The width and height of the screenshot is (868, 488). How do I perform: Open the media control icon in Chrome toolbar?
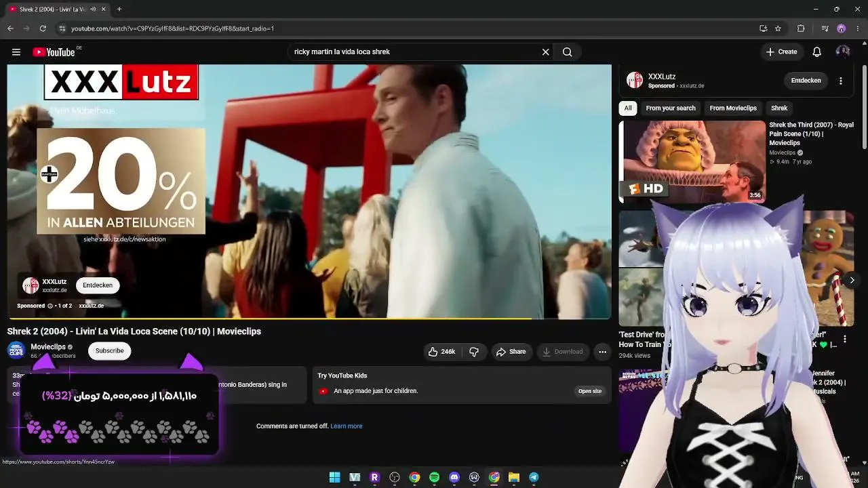825,28
